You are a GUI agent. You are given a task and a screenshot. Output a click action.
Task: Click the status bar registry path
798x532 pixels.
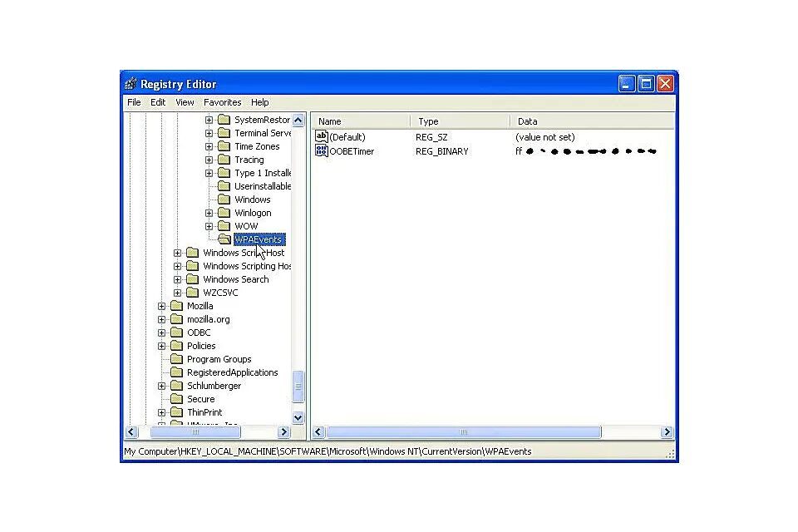point(328,451)
